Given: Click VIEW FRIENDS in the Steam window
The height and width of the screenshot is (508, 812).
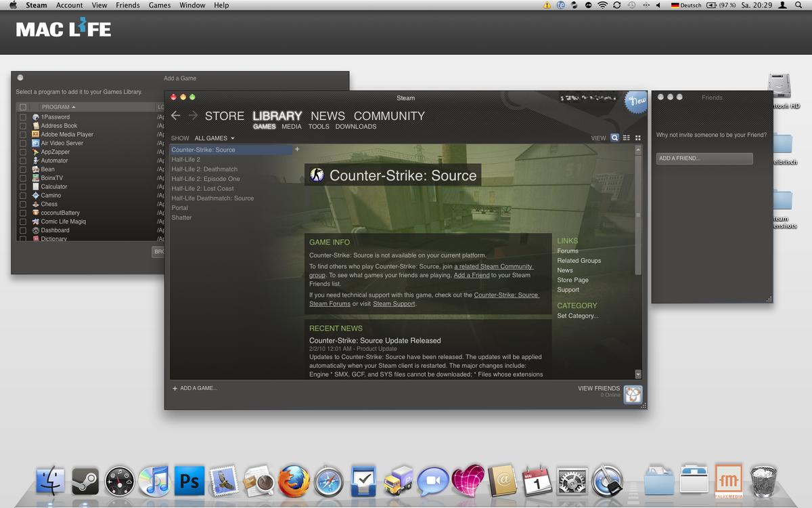Looking at the screenshot, I should (599, 389).
